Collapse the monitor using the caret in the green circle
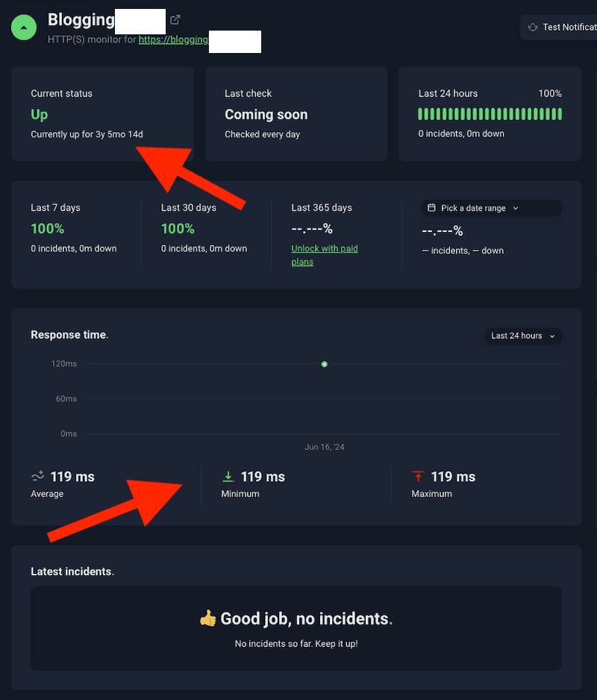 click(x=23, y=28)
